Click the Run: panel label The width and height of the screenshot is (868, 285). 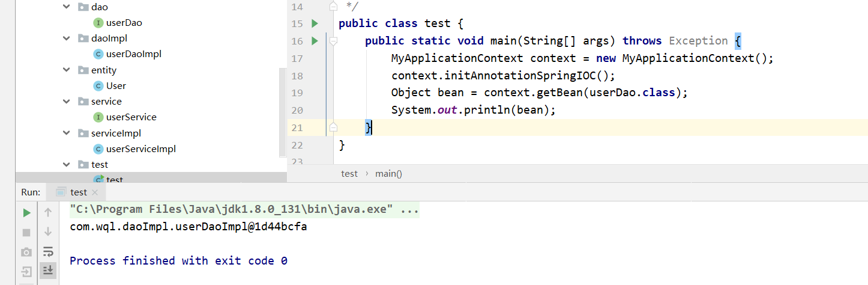pyautogui.click(x=31, y=192)
